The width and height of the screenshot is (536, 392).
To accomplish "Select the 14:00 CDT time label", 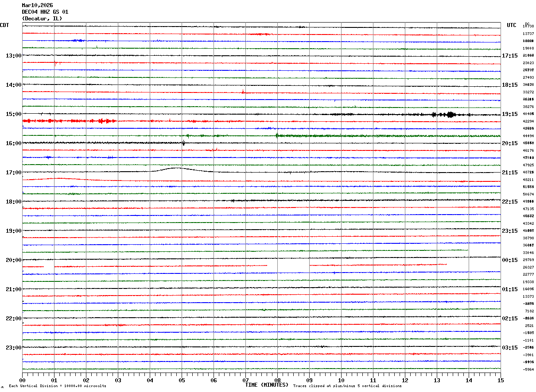I will (x=13, y=85).
